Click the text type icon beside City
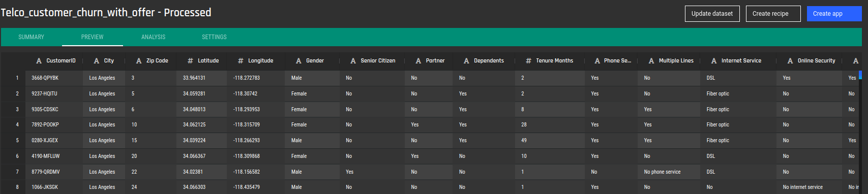868x194 pixels. (97, 61)
